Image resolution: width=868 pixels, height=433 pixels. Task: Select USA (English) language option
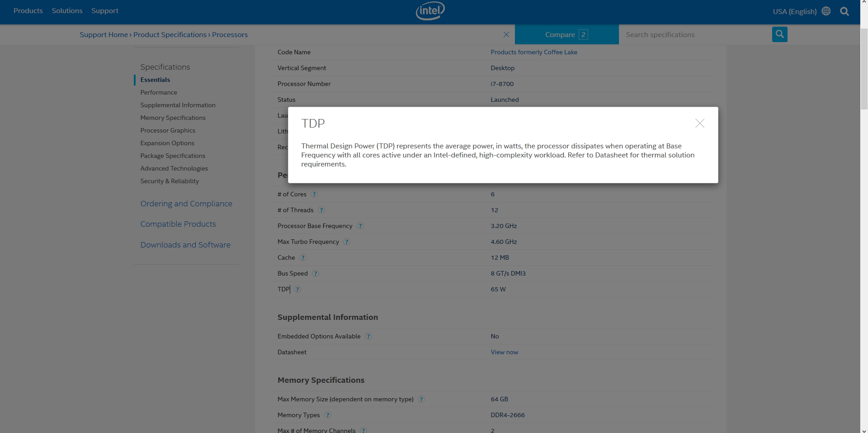(x=794, y=11)
